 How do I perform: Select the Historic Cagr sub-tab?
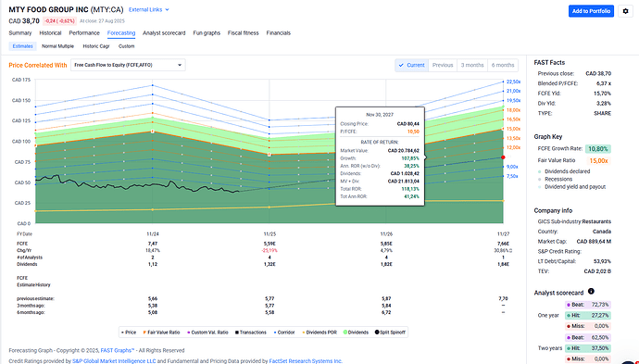coord(96,46)
